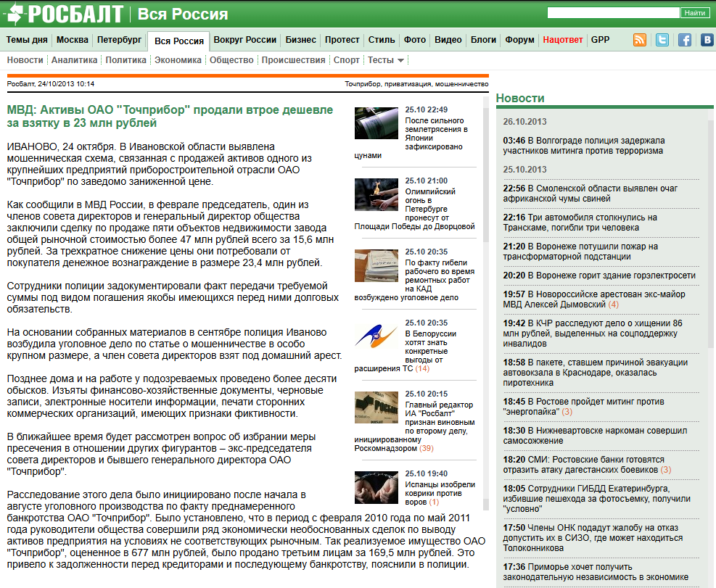Open the Протест section
The width and height of the screenshot is (716, 588).
click(x=342, y=40)
